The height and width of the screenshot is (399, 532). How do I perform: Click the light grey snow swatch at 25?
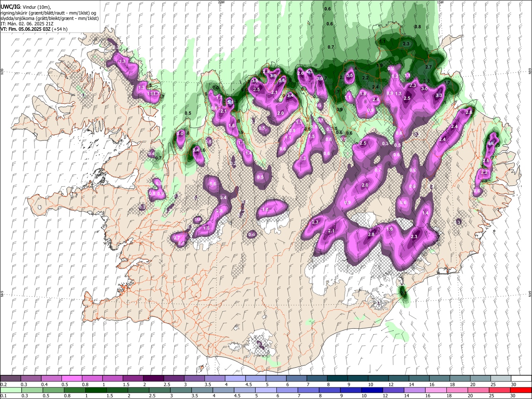500,378
